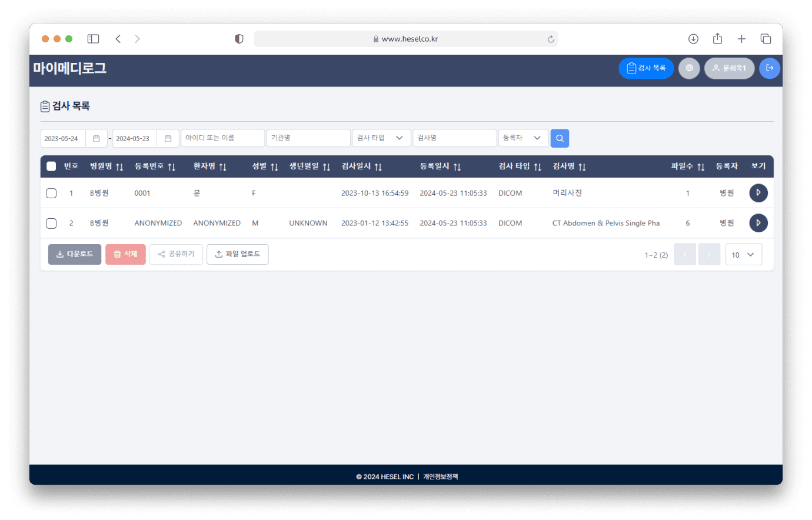Click the www.heselco.kr address bar
This screenshot has height=520, width=812.
(406, 39)
